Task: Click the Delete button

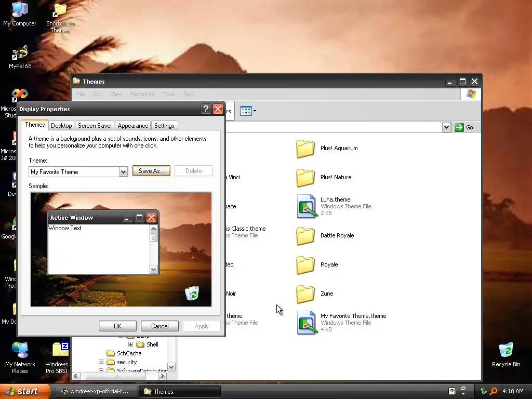Action: click(x=194, y=171)
